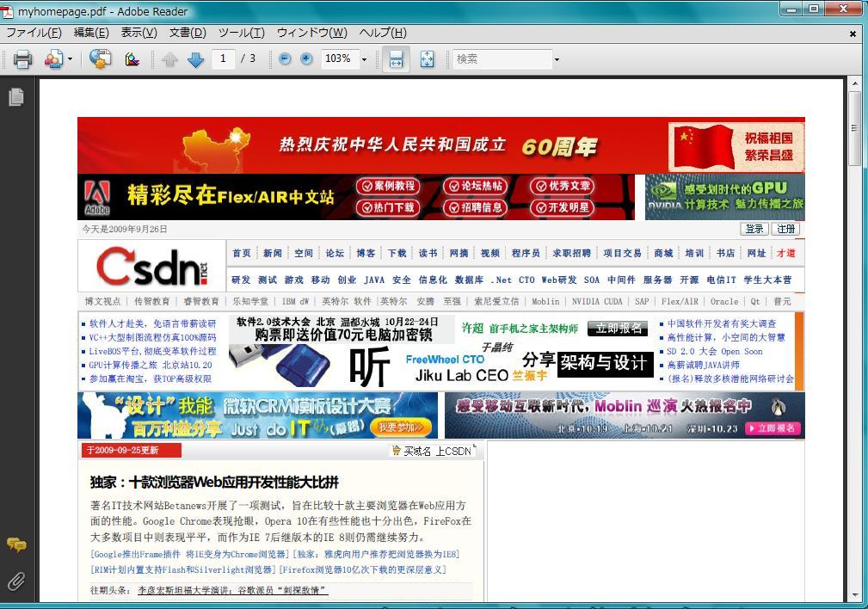Open the 表示 menu
This screenshot has width=868, height=609.
pyautogui.click(x=138, y=32)
